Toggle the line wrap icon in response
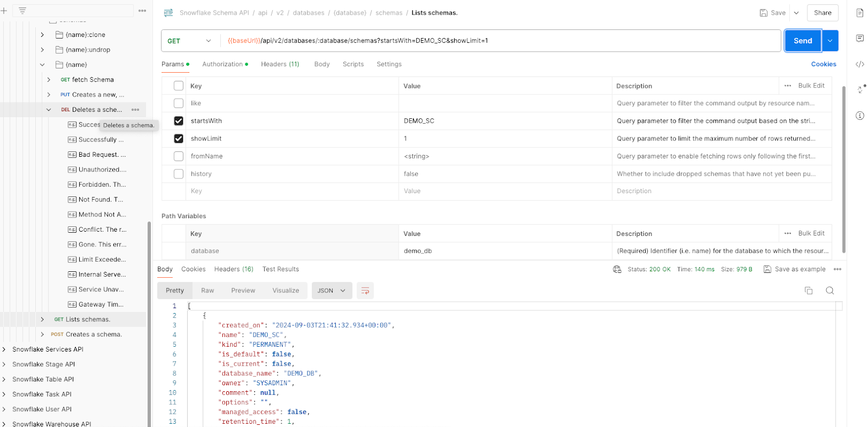The width and height of the screenshot is (868, 427). coord(365,291)
